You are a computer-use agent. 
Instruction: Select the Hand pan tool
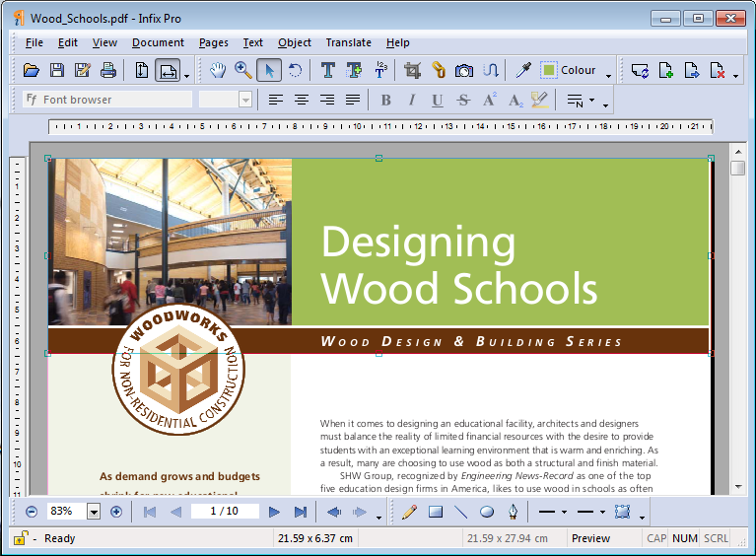pyautogui.click(x=218, y=70)
